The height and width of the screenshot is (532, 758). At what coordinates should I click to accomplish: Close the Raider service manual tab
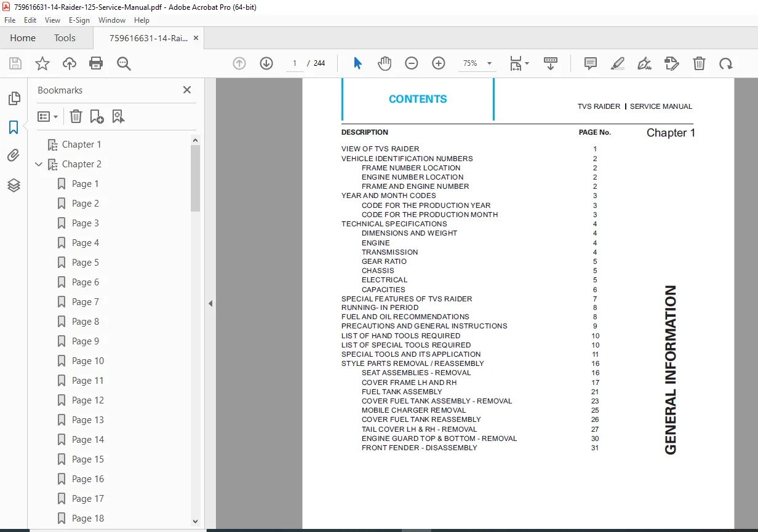[196, 38]
